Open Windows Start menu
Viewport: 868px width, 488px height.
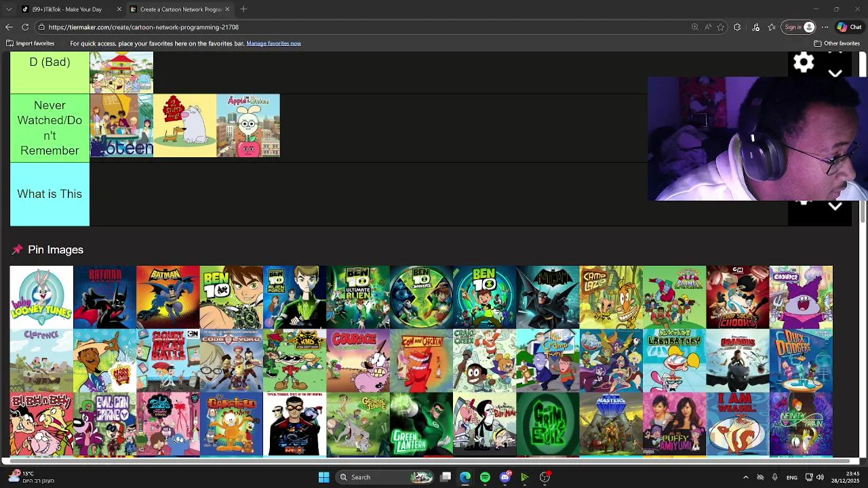click(x=323, y=477)
